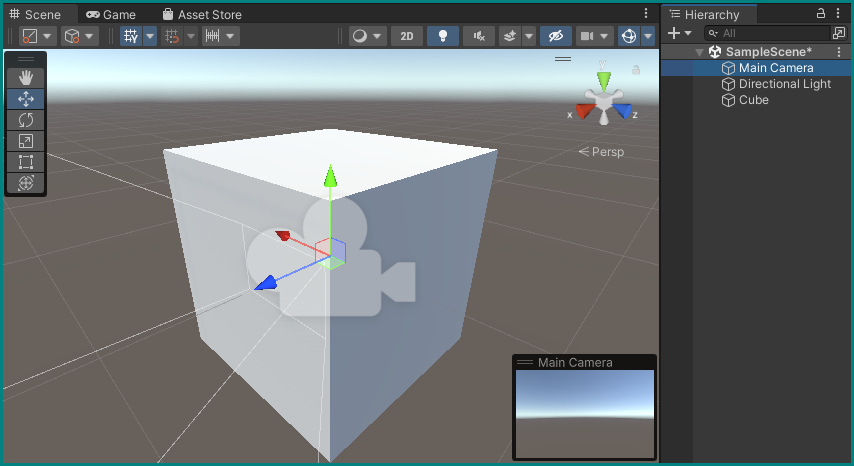Toggle scene audio mute
854x466 pixels.
[x=479, y=36]
